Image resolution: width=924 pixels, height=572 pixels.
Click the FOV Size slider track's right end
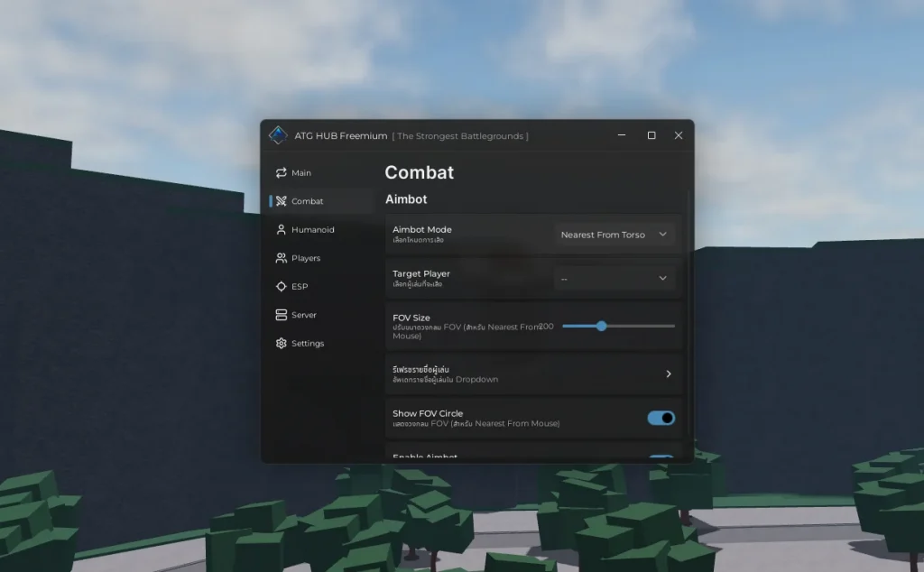point(671,326)
